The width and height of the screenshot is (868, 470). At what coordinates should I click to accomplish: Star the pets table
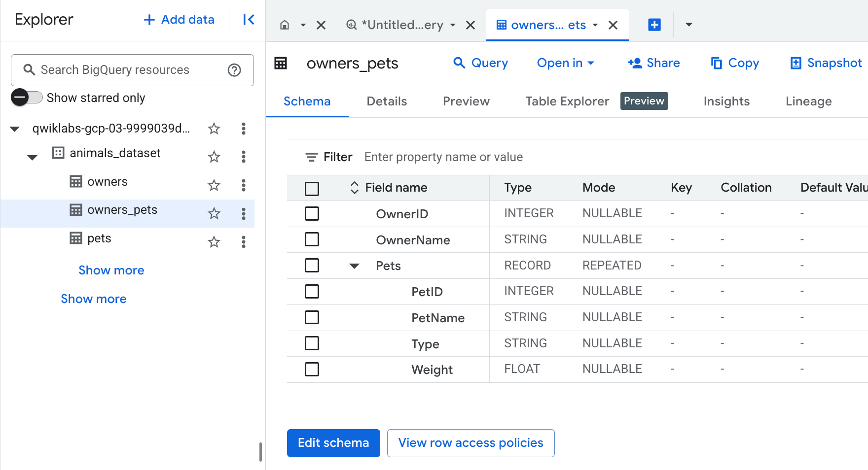(x=214, y=242)
